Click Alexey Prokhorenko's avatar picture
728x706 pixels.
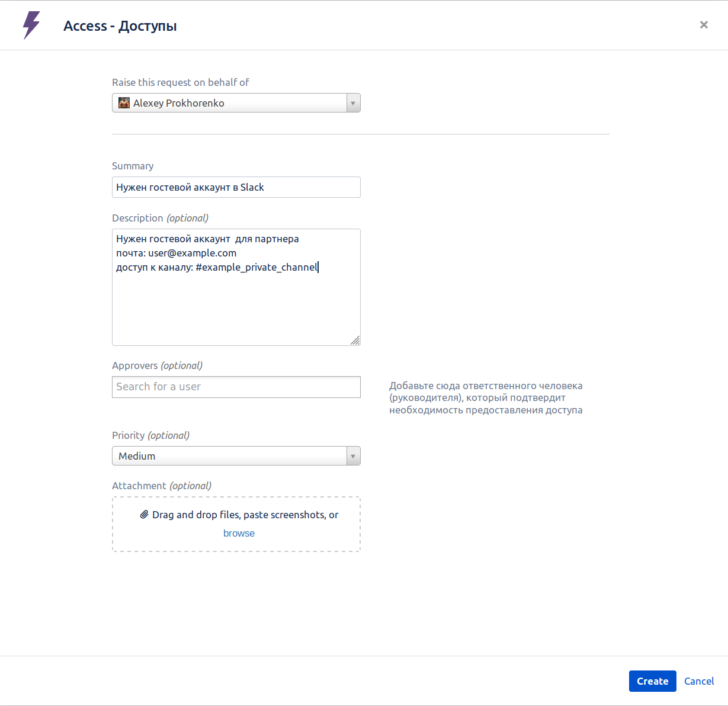(124, 103)
